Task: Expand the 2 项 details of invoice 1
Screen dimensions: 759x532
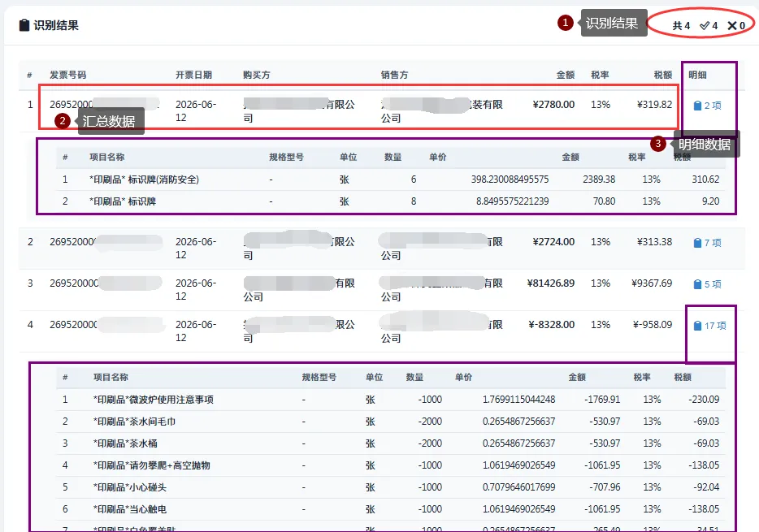Action: pyautogui.click(x=707, y=106)
